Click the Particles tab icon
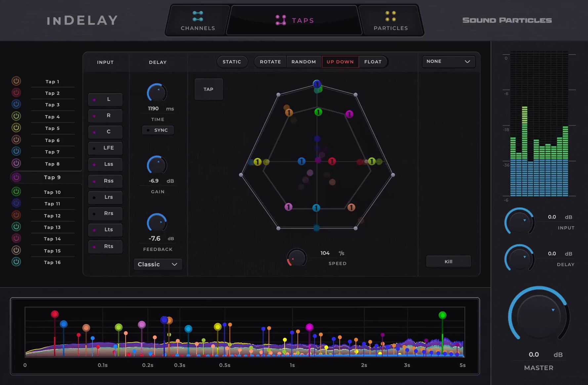The width and height of the screenshot is (588, 385). 391,16
